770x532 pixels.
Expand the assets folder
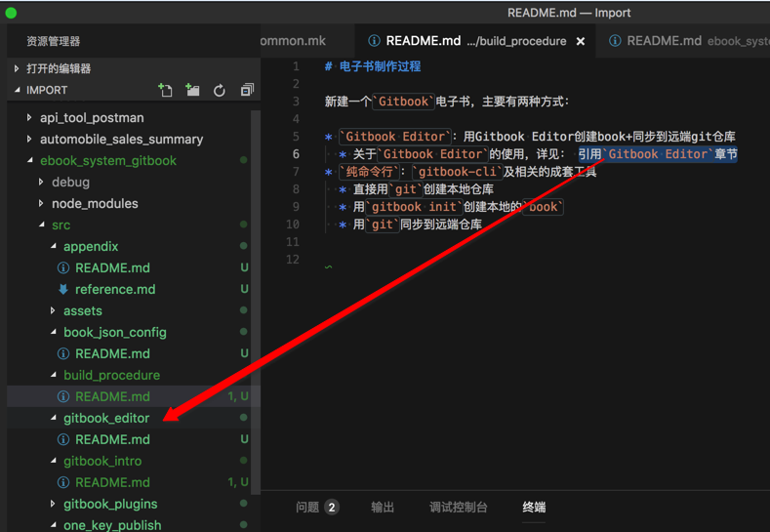(53, 310)
